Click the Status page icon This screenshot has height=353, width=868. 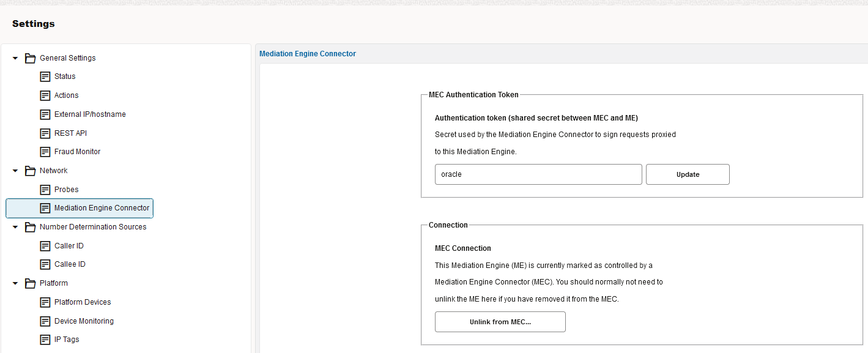coord(45,76)
